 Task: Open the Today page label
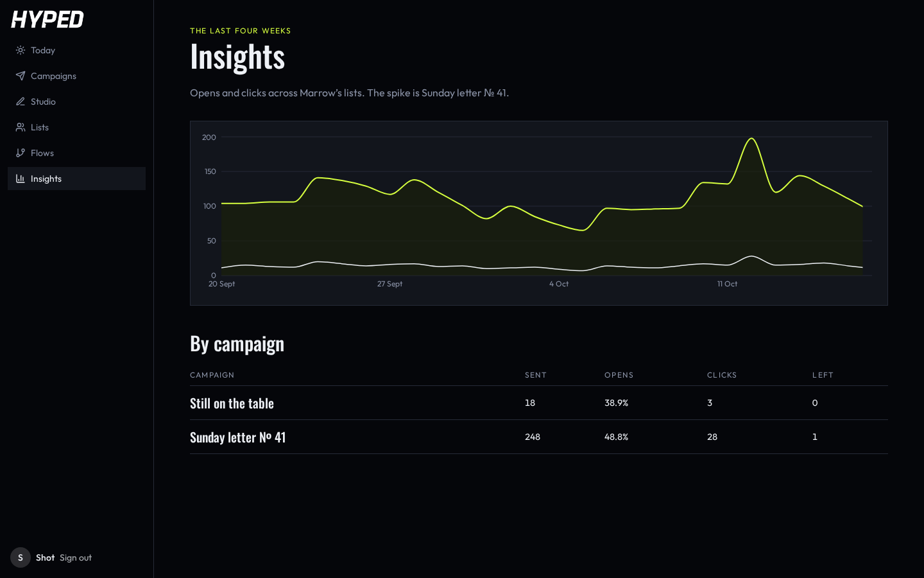tap(43, 50)
